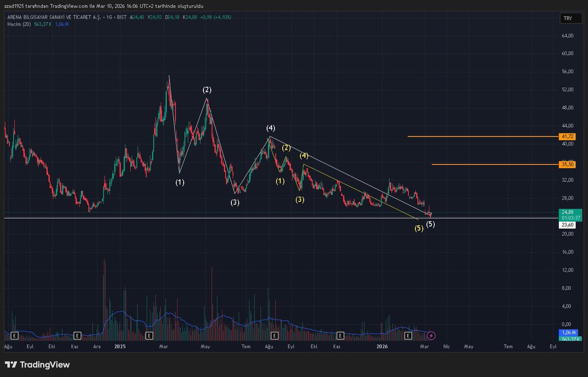Click the 64,00 price axis label
The image size is (588, 377).
point(567,36)
